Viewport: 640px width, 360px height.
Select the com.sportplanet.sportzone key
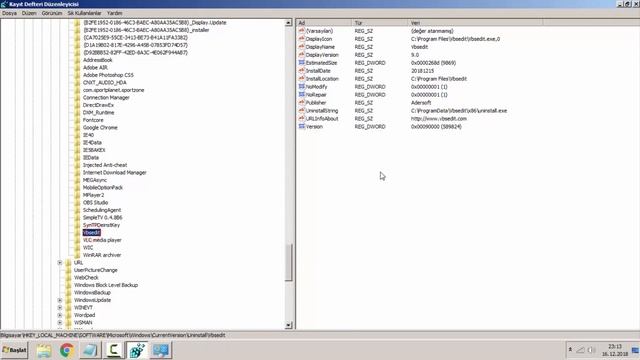pos(113,90)
